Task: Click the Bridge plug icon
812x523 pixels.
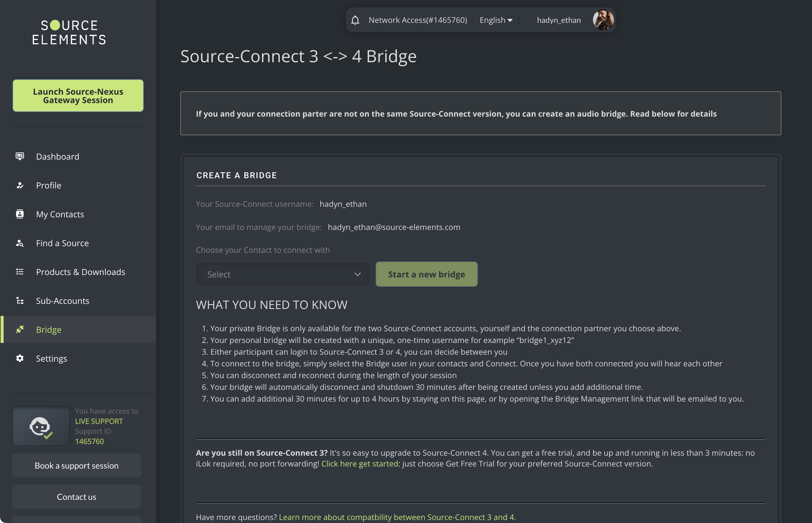Action: pyautogui.click(x=20, y=329)
